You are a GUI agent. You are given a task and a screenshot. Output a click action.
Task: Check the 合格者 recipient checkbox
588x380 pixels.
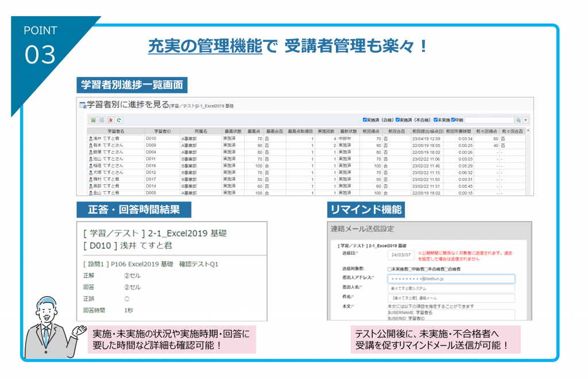point(446,269)
